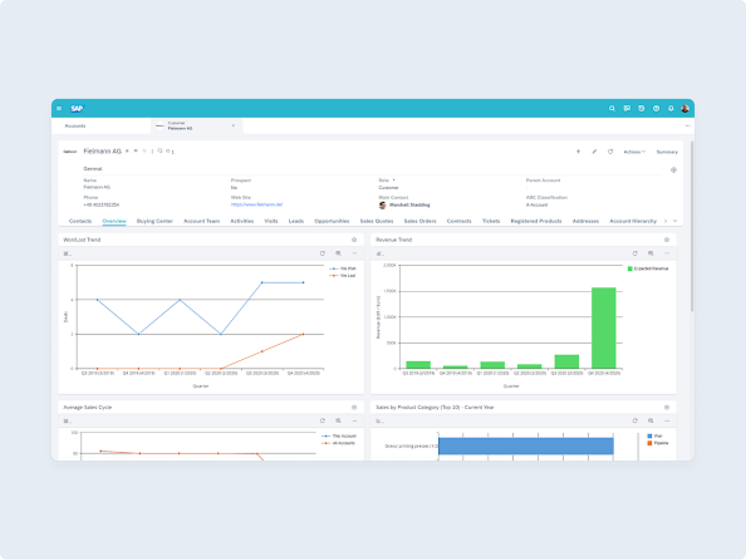The width and height of the screenshot is (746, 560).
Task: Open the feed chat icon in header
Action: [626, 108]
